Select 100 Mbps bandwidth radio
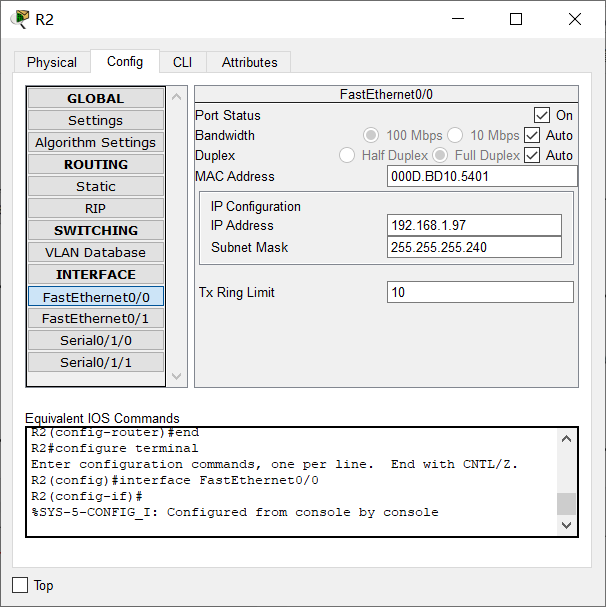Screen dimensions: 606x607 (x=371, y=135)
